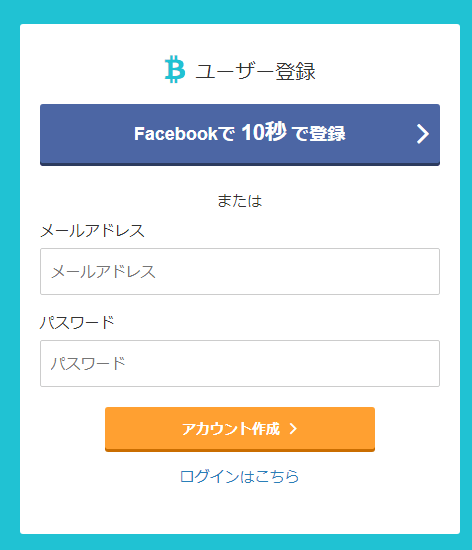Click the chevron on the Facebook button
472x550 pixels.
(423, 134)
